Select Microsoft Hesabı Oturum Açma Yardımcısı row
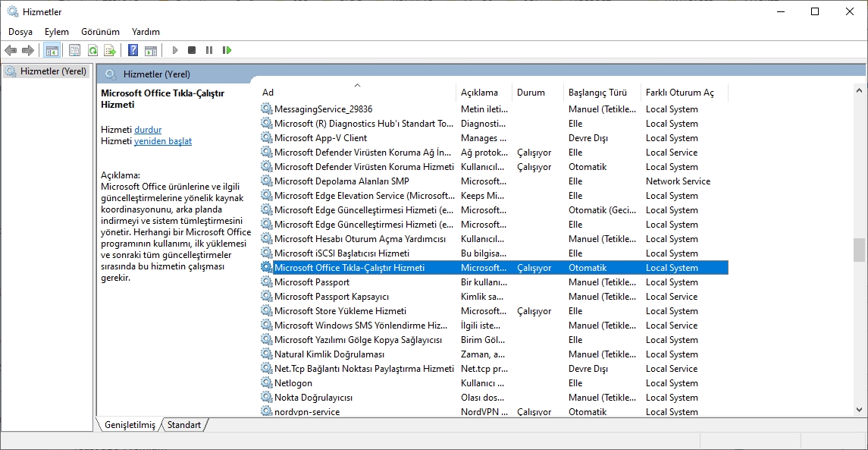Viewport: 868px width, 450px height. click(494, 239)
